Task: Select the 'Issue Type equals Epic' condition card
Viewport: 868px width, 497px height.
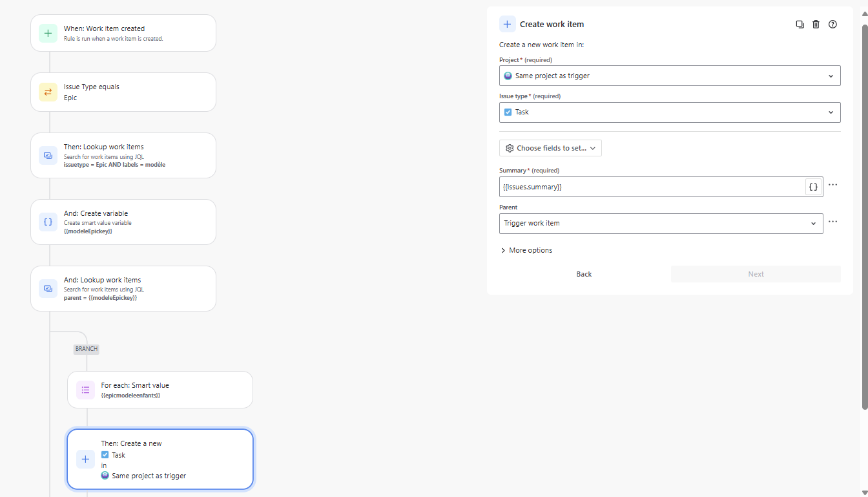Action: pyautogui.click(x=123, y=92)
